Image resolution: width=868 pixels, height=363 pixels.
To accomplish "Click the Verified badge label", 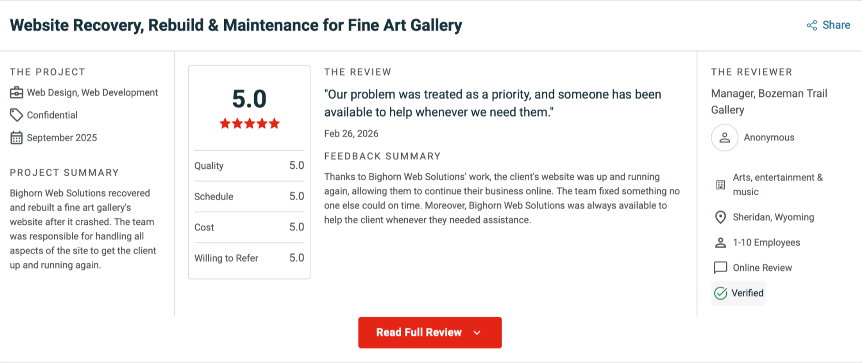I will 747,293.
